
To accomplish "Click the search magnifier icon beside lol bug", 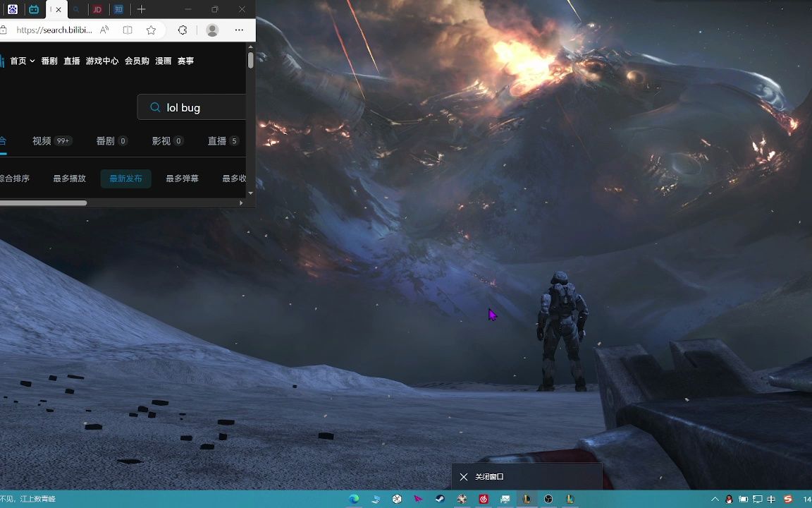I will [155, 107].
